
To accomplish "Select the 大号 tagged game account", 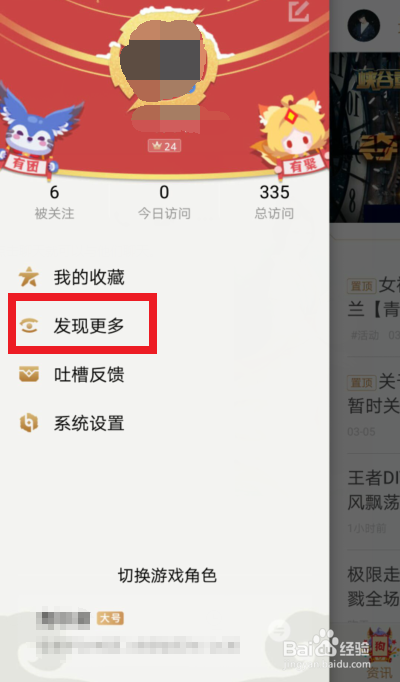I will coord(139,633).
